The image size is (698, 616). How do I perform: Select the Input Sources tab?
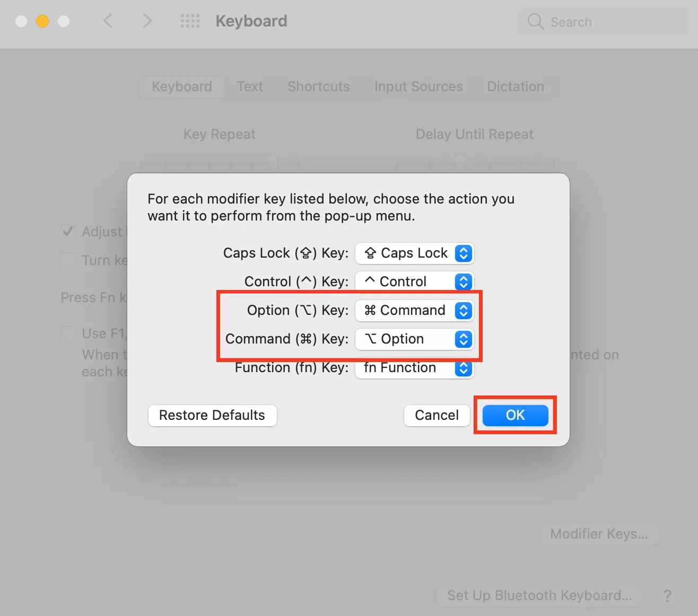click(418, 86)
